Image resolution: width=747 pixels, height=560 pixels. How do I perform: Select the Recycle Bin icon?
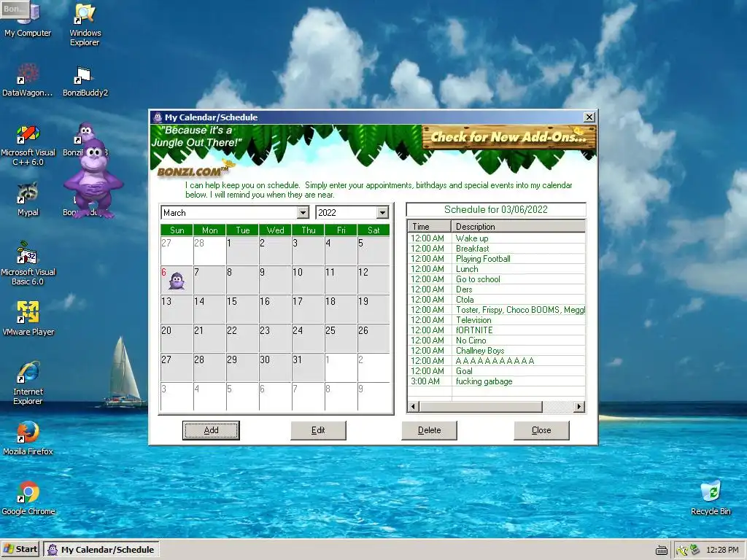tap(711, 498)
